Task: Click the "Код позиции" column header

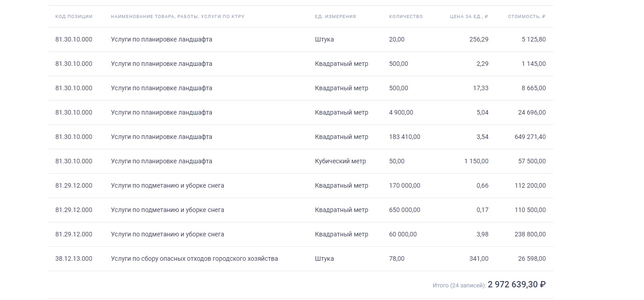Action: (74, 17)
